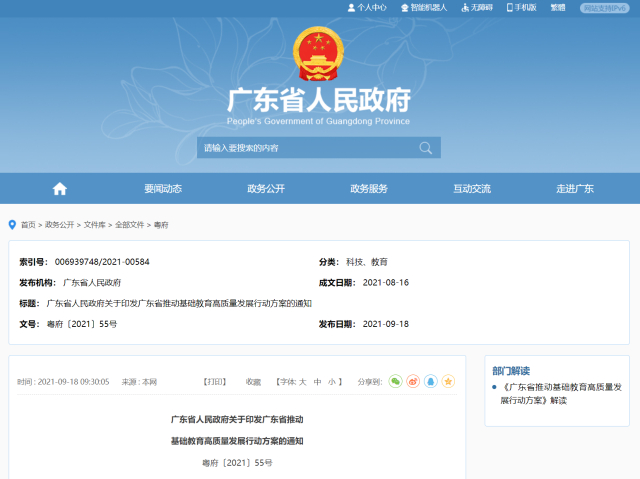The image size is (640, 479).
Task: Click the 科技、教育 classification text
Action: (367, 262)
